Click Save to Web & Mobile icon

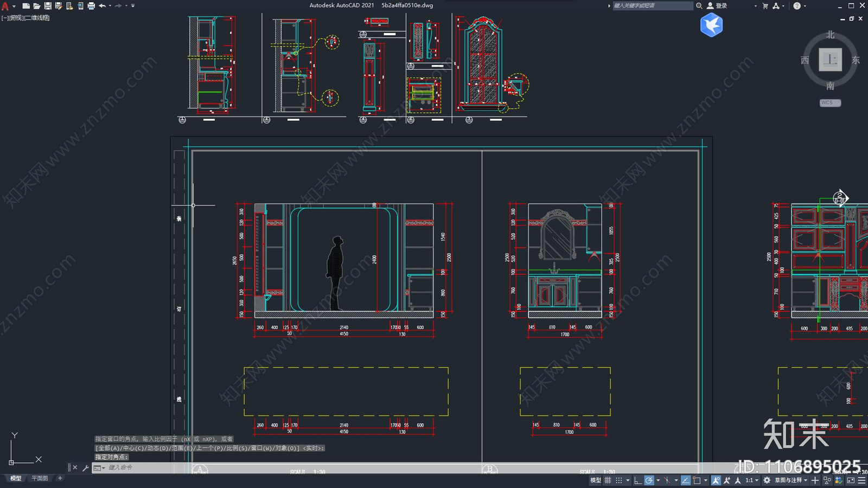pyautogui.click(x=80, y=6)
